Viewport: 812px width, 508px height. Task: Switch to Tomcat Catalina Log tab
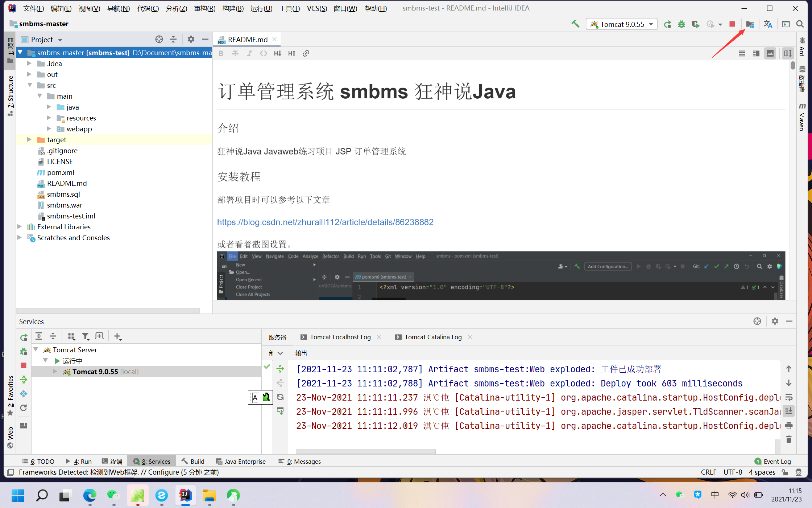[x=433, y=337]
